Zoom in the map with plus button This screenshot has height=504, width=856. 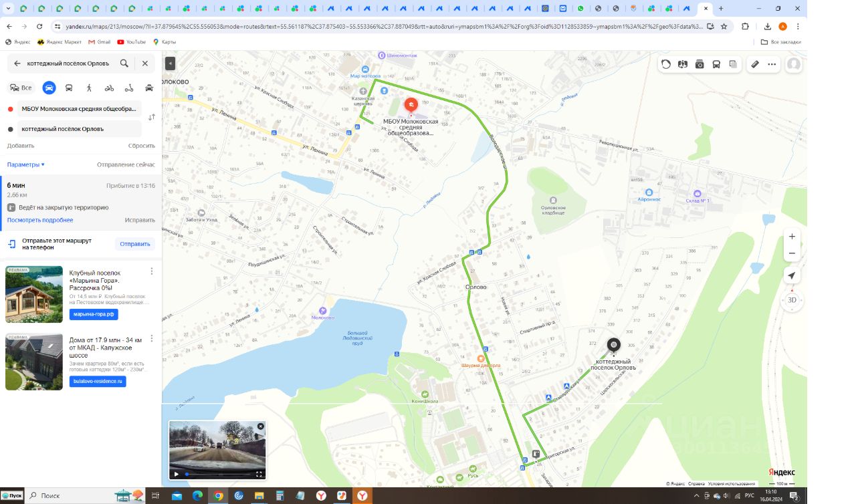click(x=792, y=237)
